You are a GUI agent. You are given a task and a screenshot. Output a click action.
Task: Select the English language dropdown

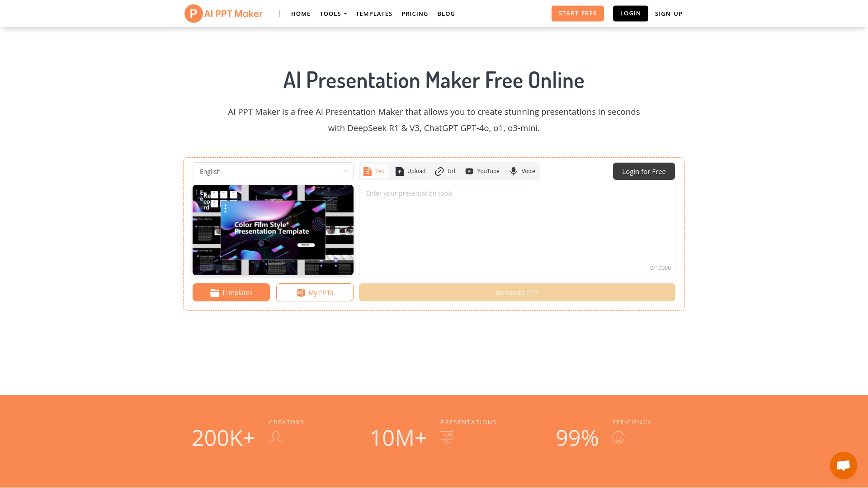click(x=273, y=171)
